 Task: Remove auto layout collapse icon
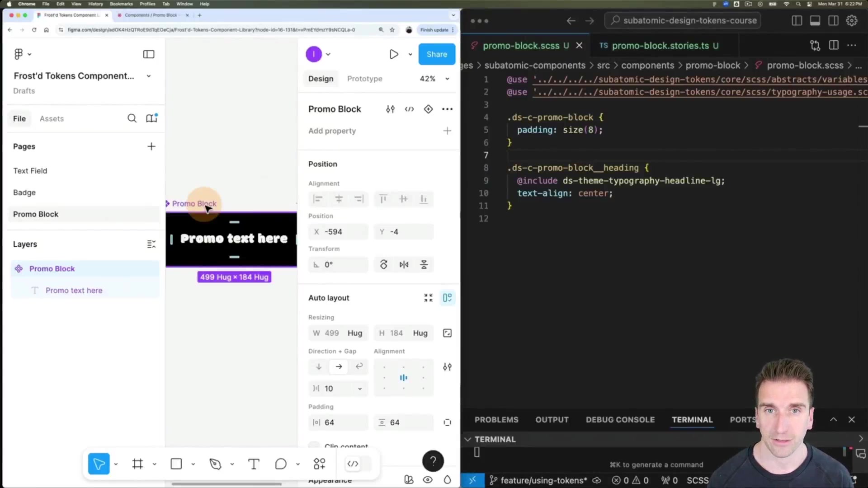coord(428,298)
